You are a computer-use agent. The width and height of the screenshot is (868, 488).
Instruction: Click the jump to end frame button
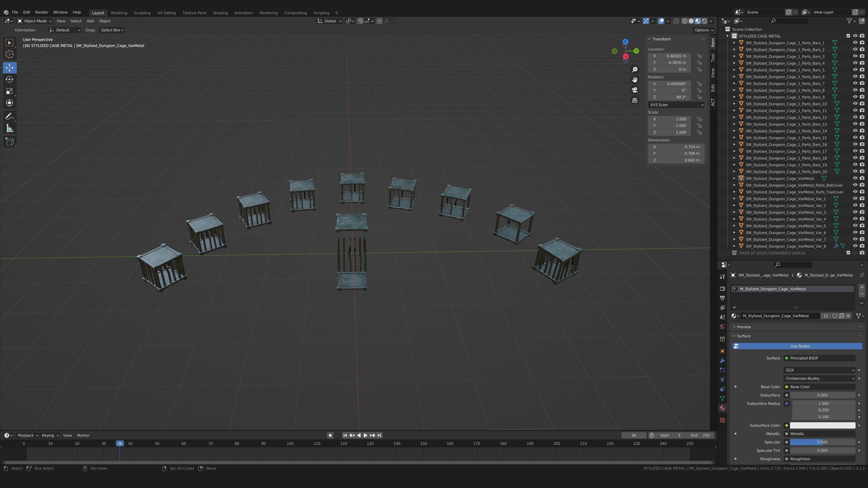coord(380,435)
